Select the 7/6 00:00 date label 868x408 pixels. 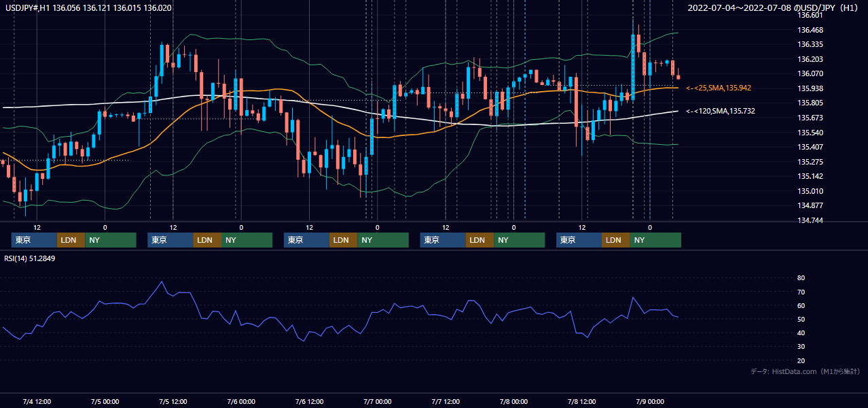241,401
